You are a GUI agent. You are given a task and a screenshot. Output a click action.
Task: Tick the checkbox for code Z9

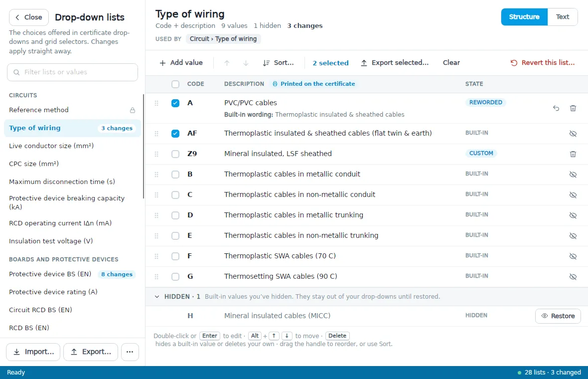tap(175, 154)
